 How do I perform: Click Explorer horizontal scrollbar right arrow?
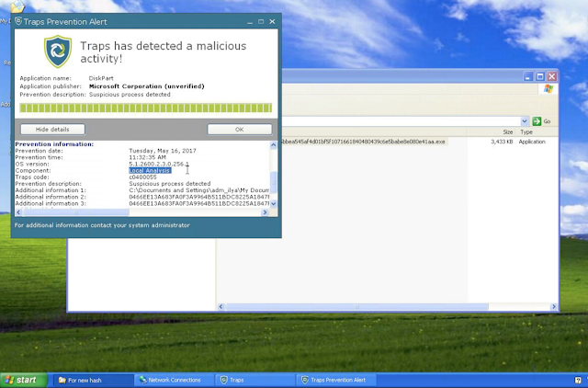pos(554,306)
